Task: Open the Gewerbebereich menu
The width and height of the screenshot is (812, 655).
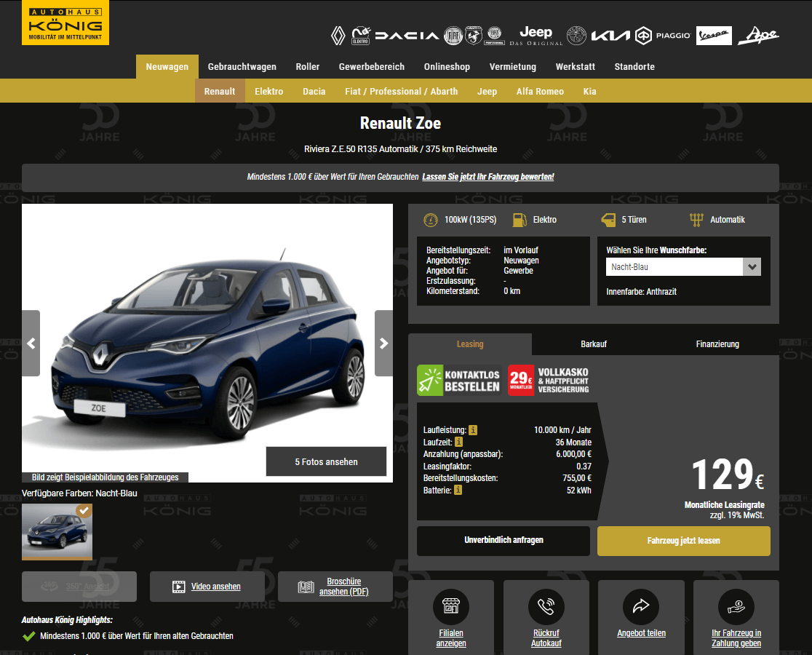Action: pos(372,67)
